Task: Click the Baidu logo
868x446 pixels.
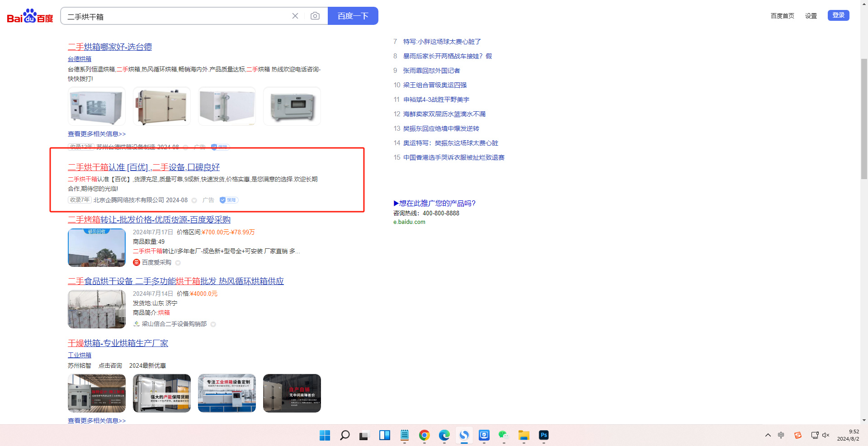Action: pyautogui.click(x=30, y=16)
